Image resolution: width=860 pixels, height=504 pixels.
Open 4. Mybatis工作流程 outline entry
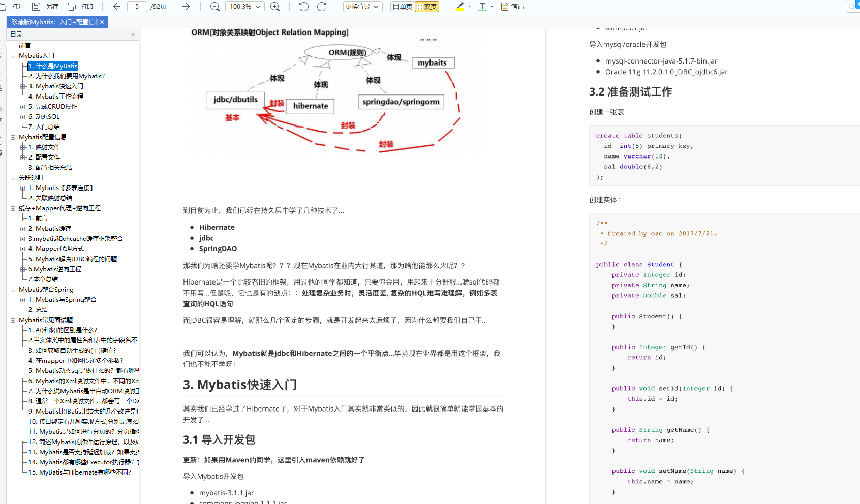(x=56, y=97)
